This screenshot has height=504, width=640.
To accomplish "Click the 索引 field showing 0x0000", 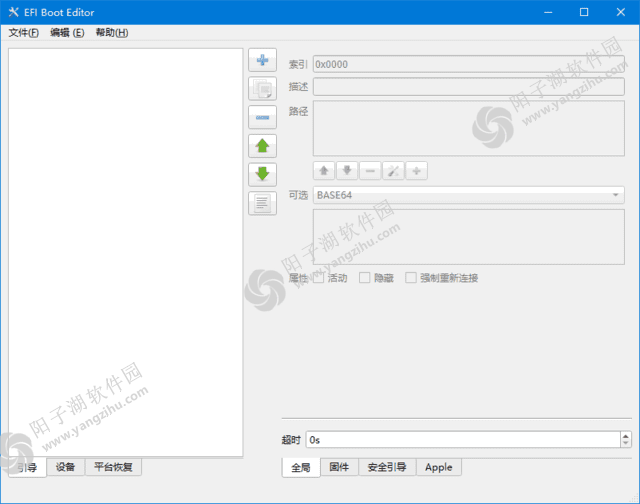I will [469, 64].
